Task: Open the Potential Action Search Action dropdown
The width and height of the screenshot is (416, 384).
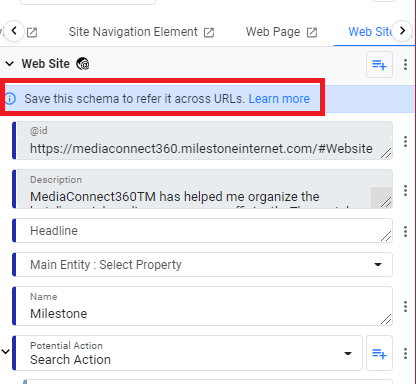Action: click(x=187, y=353)
